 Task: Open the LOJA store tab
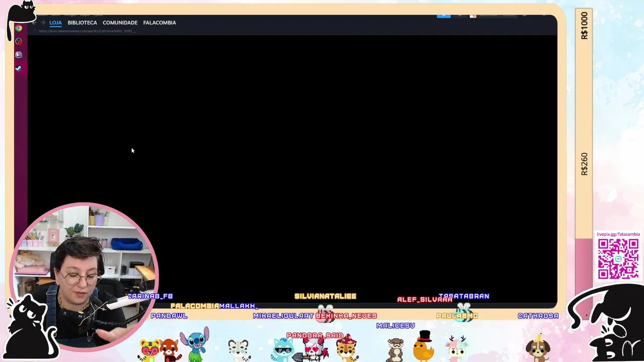[x=55, y=23]
